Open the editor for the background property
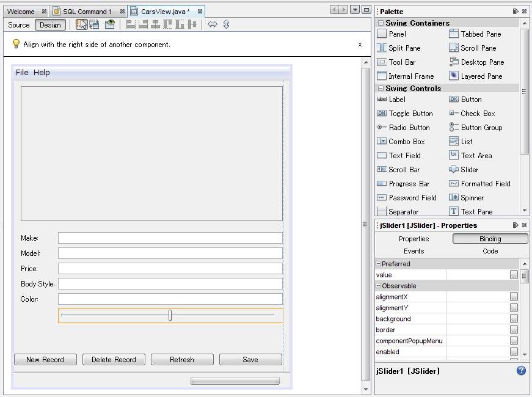The height and width of the screenshot is (397, 532). tap(514, 319)
